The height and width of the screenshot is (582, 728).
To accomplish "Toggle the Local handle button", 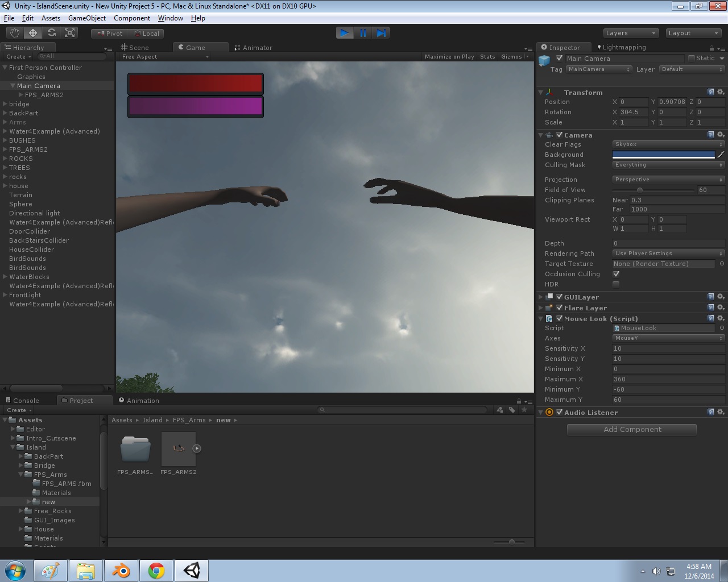I will [x=146, y=34].
